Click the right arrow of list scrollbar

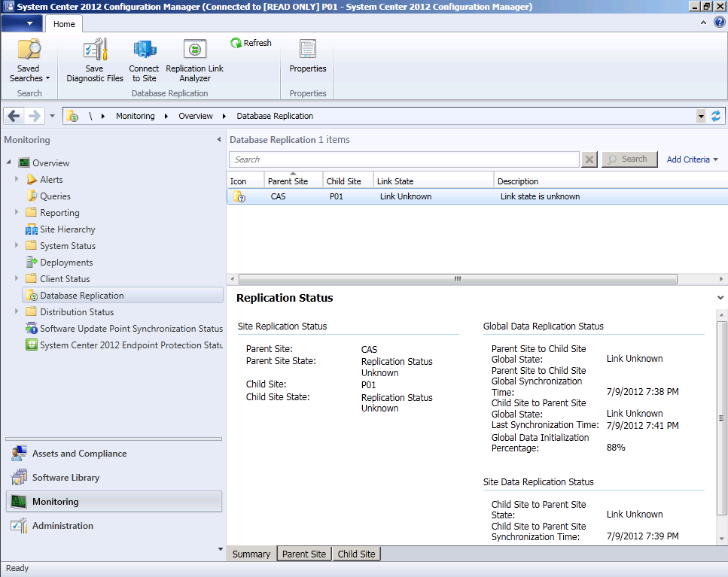tap(721, 279)
